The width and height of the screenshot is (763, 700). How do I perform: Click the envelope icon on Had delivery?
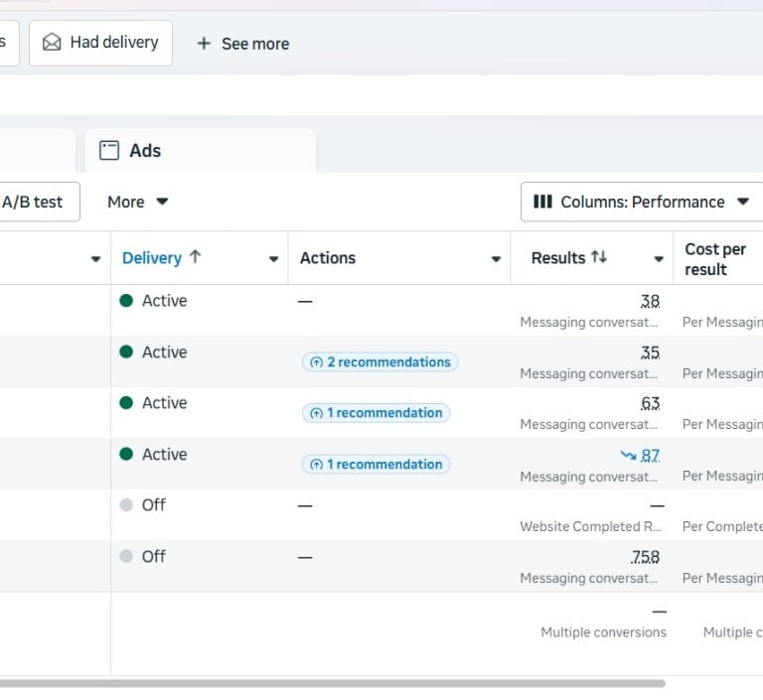click(52, 43)
